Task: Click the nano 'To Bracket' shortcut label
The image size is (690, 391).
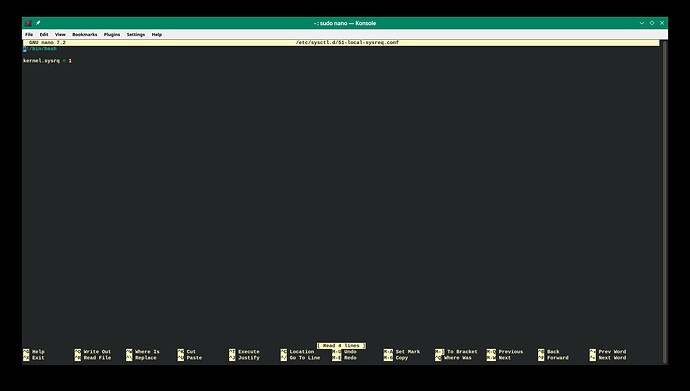Action: tap(462, 352)
